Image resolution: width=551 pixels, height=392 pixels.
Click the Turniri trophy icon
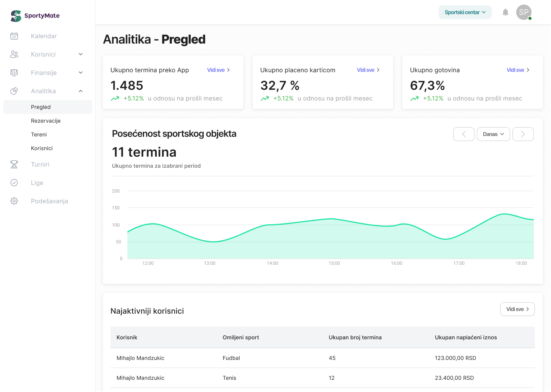click(x=14, y=164)
